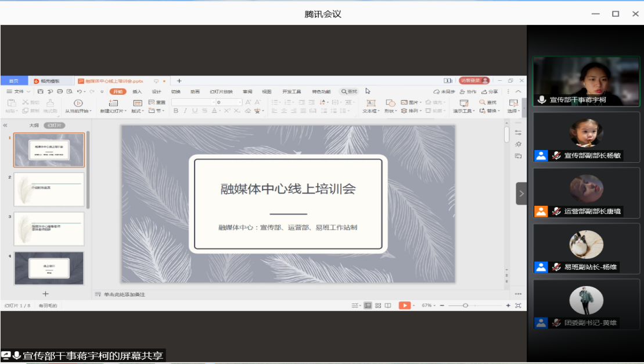
Task: Click the New Slide icon
Action: 113,103
